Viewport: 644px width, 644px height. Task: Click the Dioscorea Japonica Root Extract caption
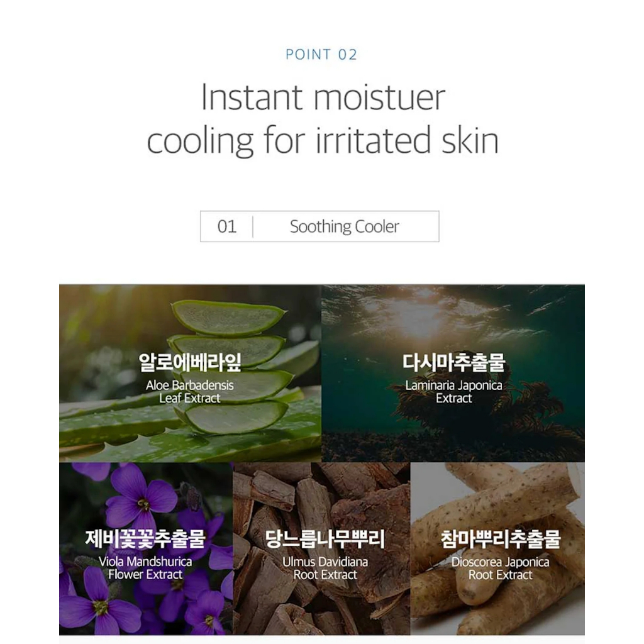tap(500, 568)
